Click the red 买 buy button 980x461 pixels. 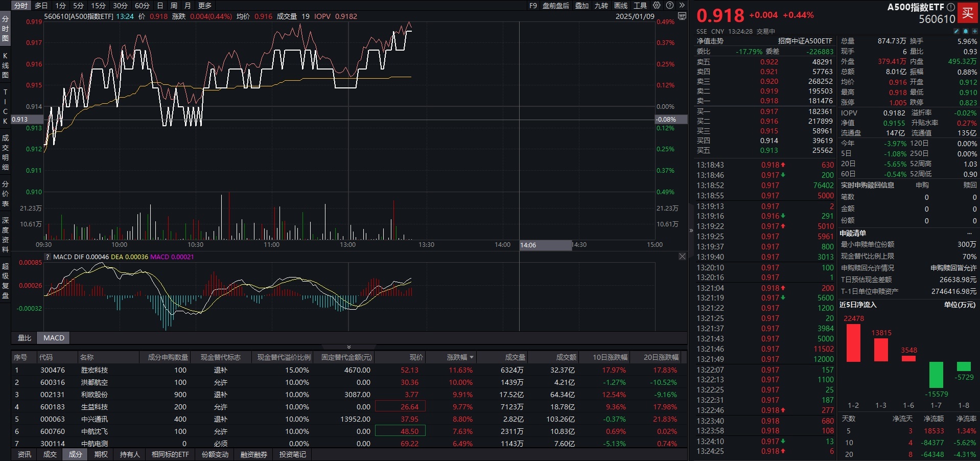[968, 13]
